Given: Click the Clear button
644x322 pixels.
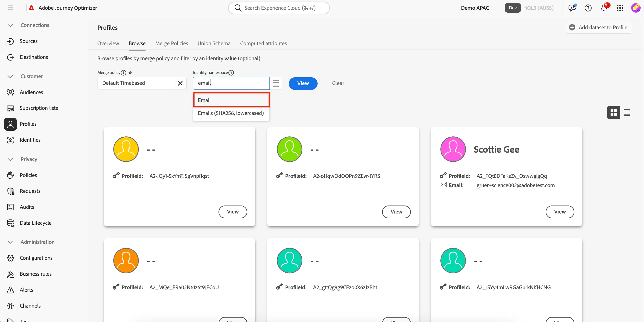Looking at the screenshot, I should pos(338,83).
